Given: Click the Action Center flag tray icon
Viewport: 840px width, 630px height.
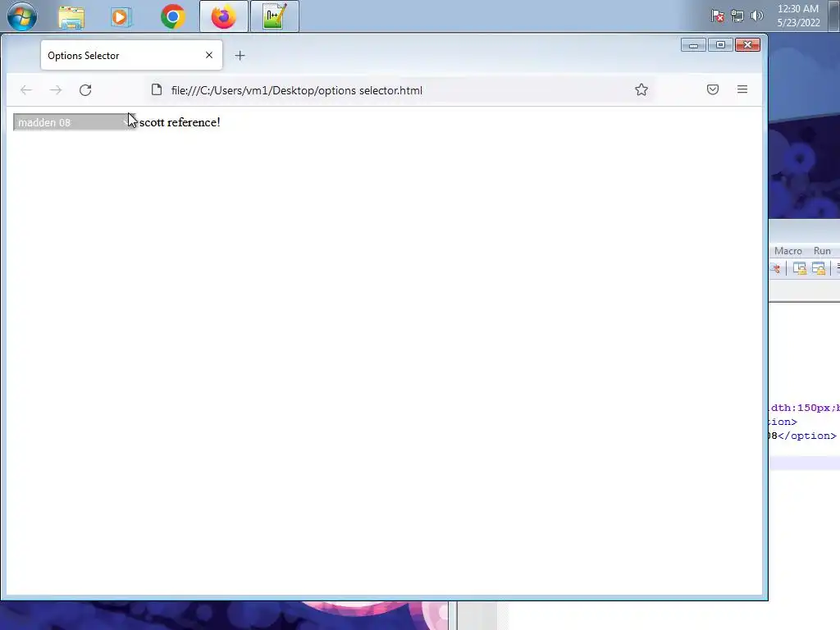Looking at the screenshot, I should pos(717,16).
